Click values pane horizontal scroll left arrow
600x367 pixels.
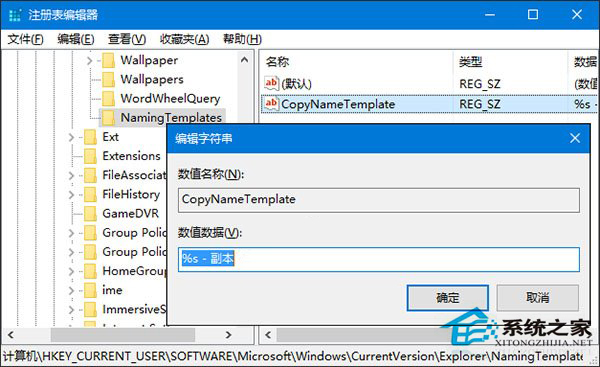[268, 335]
